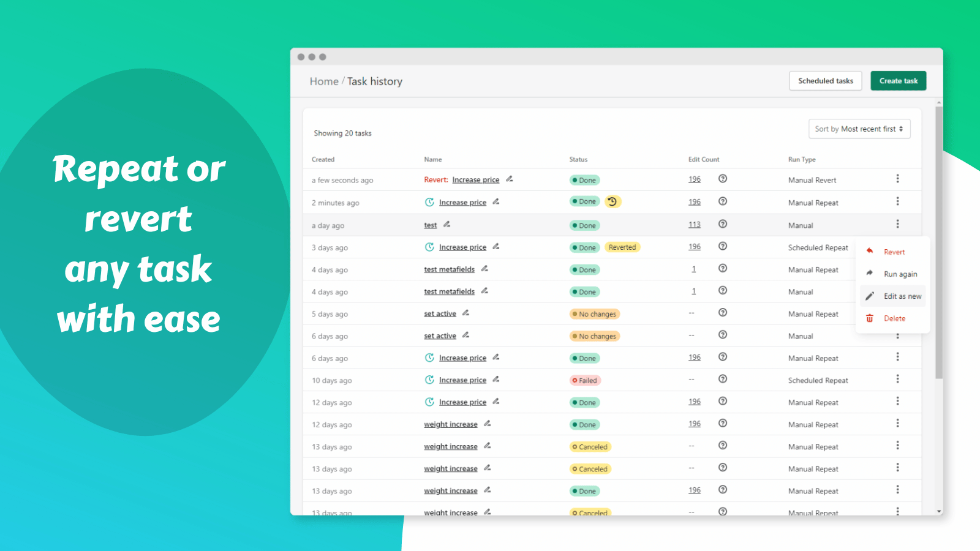Open the Sort by Most recent first dropdown
980x551 pixels.
[859, 129]
